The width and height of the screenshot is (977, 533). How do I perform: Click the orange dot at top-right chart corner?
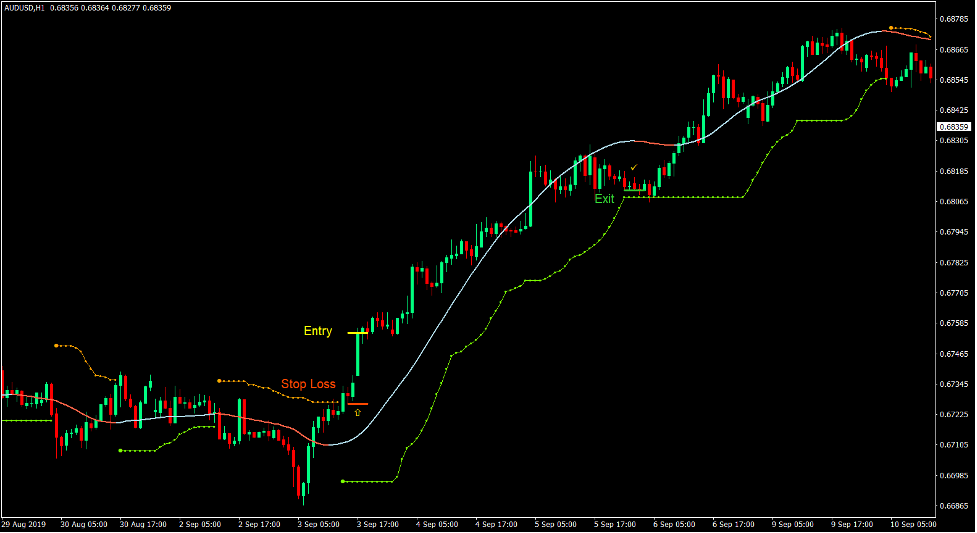point(890,28)
